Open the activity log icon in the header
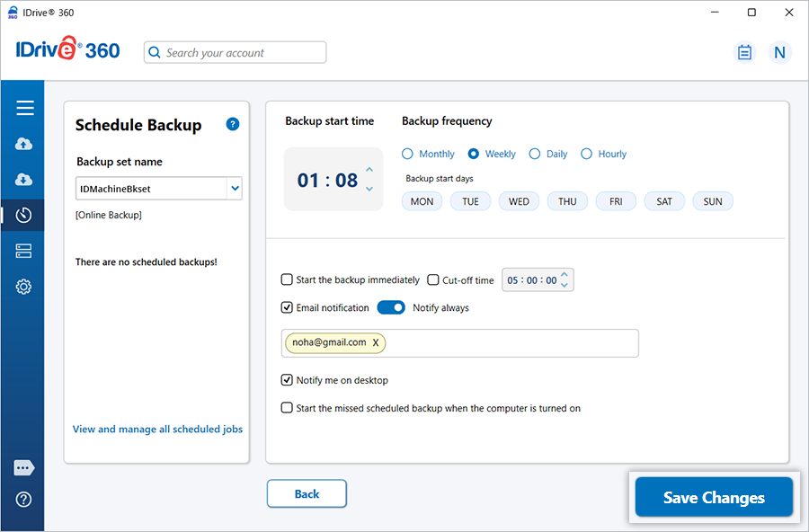The height and width of the screenshot is (532, 809). tap(744, 52)
